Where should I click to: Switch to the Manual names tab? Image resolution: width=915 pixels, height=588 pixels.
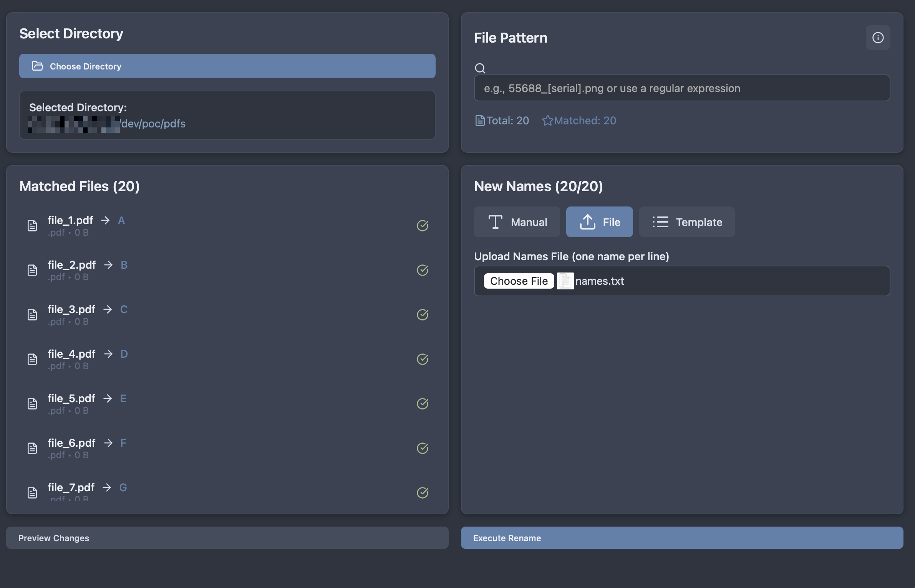[517, 222]
